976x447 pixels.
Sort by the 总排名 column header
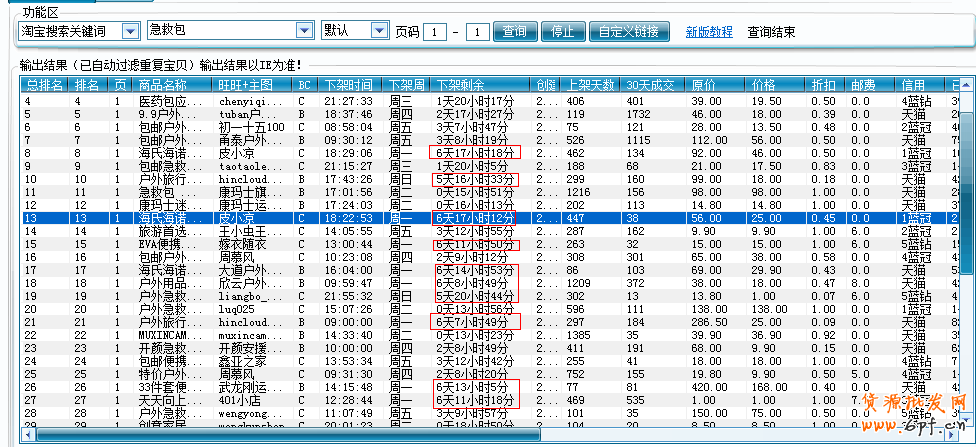click(45, 86)
